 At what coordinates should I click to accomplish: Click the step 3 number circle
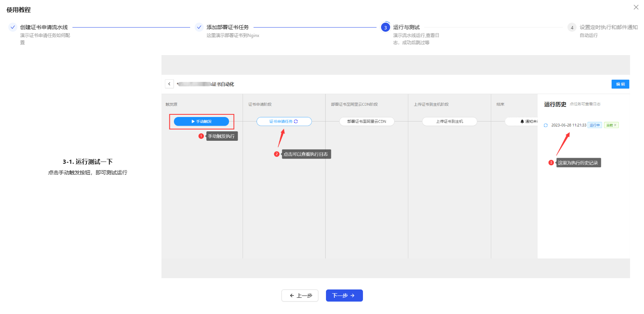click(385, 28)
